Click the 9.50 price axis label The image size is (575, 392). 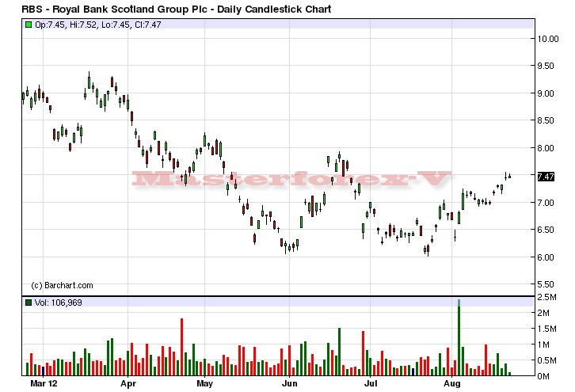coord(546,66)
